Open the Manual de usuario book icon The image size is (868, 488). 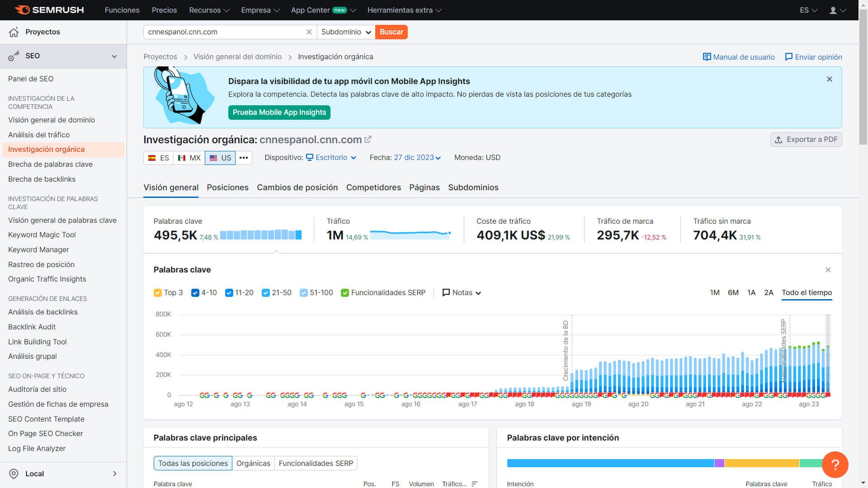point(707,57)
